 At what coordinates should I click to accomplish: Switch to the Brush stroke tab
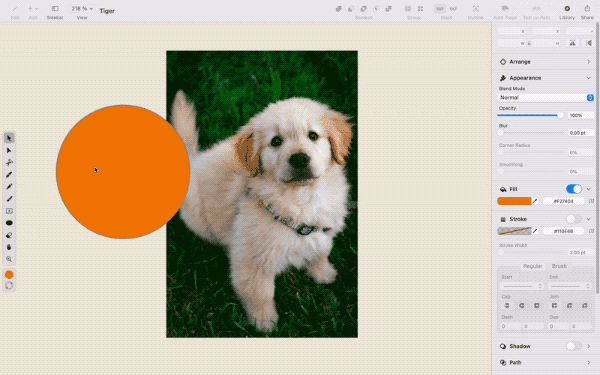559,266
